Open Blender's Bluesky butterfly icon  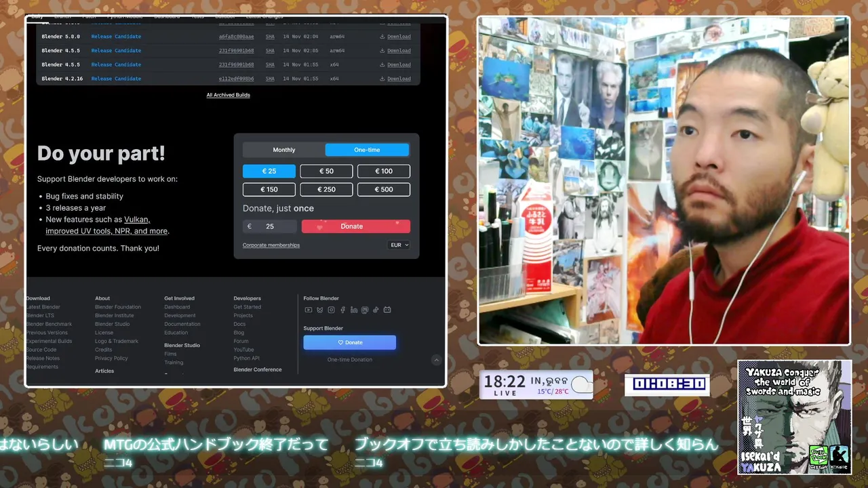[319, 310]
